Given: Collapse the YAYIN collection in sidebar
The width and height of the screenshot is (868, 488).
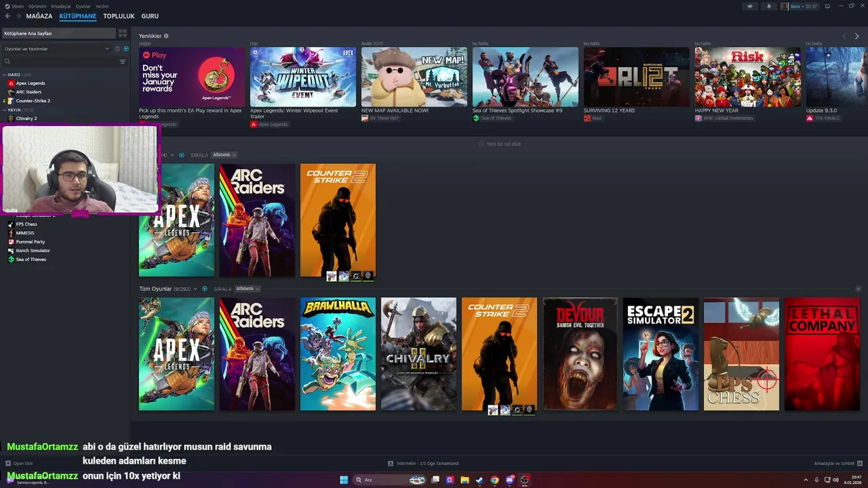Looking at the screenshot, I should [x=4, y=110].
